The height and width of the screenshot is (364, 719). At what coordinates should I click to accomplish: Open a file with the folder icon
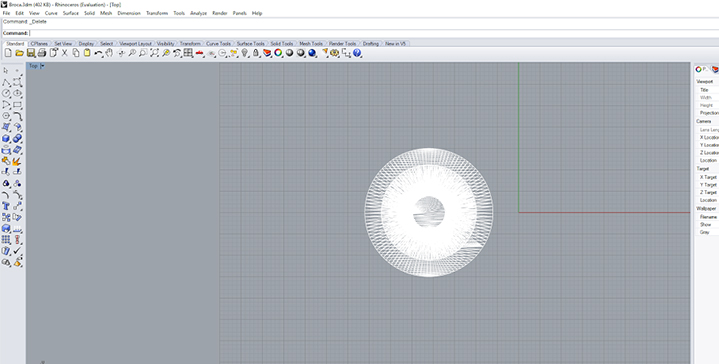pyautogui.click(x=19, y=53)
